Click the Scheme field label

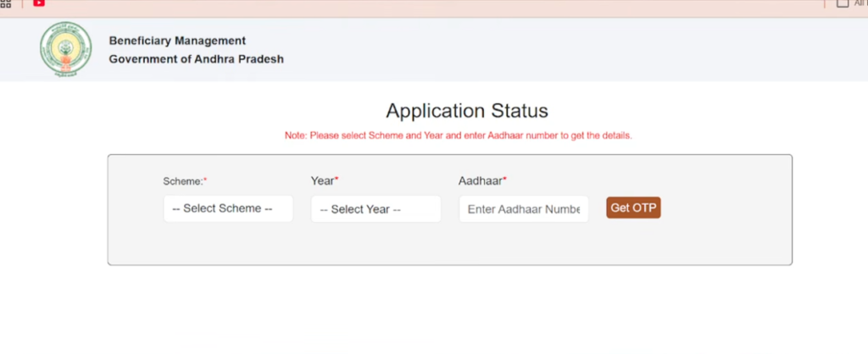click(x=183, y=181)
